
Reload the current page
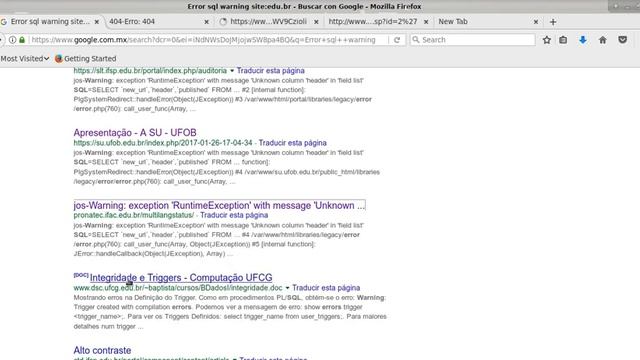pos(397,40)
